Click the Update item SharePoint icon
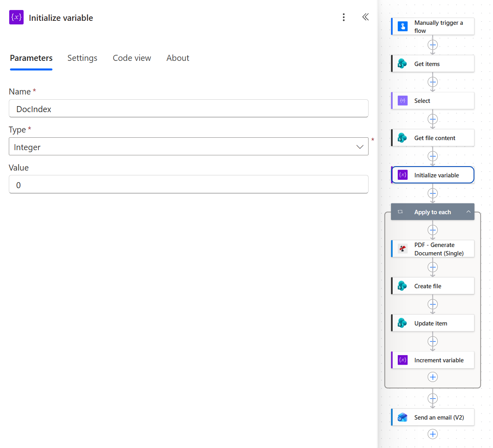 tap(403, 323)
